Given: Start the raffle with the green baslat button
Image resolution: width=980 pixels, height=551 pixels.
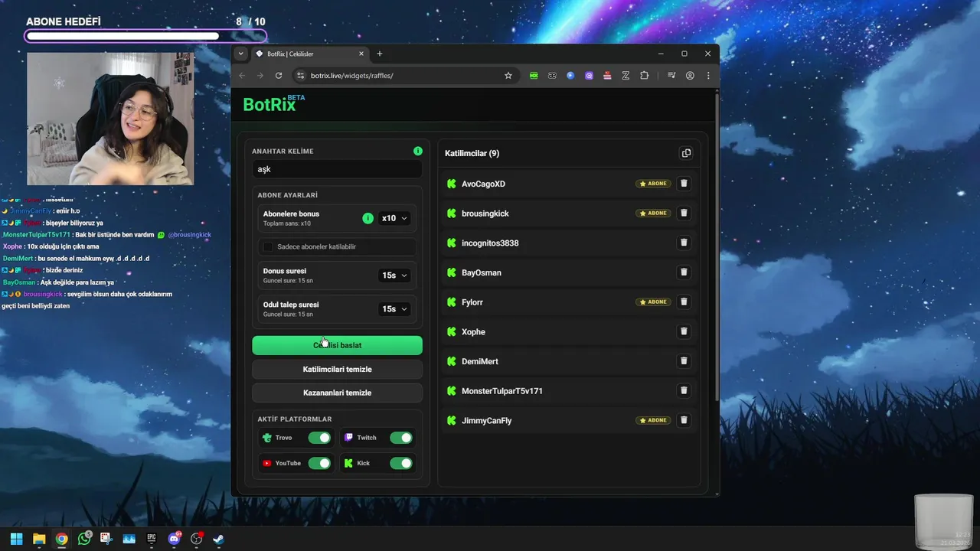Looking at the screenshot, I should [x=337, y=345].
